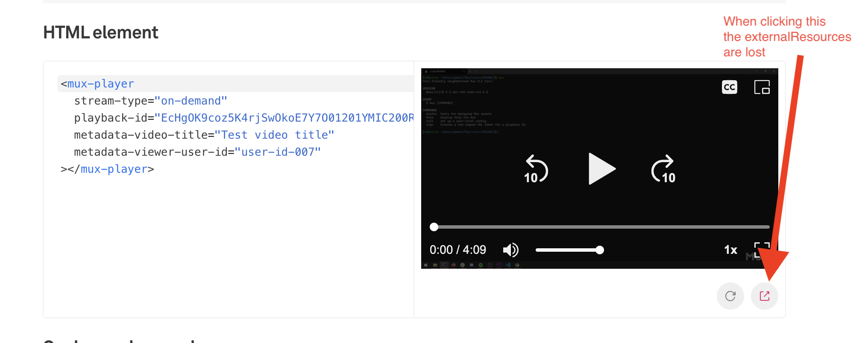Click the playback-id attribute value

pyautogui.click(x=284, y=118)
